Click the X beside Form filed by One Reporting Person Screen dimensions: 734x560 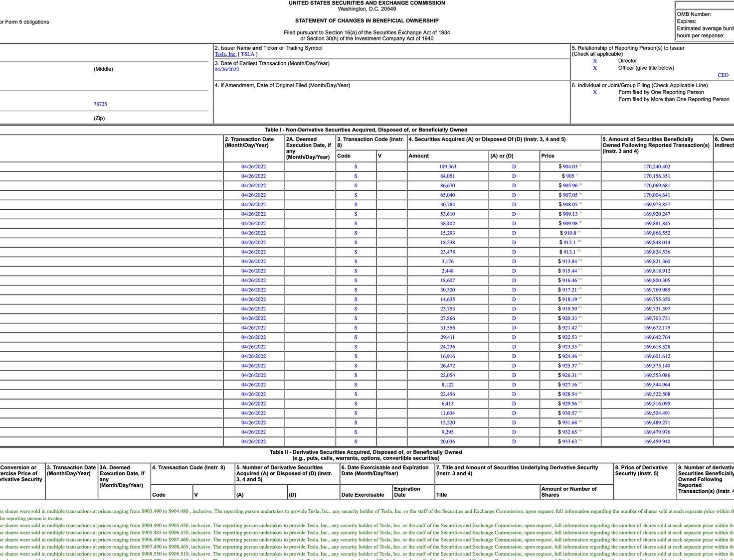point(595,92)
